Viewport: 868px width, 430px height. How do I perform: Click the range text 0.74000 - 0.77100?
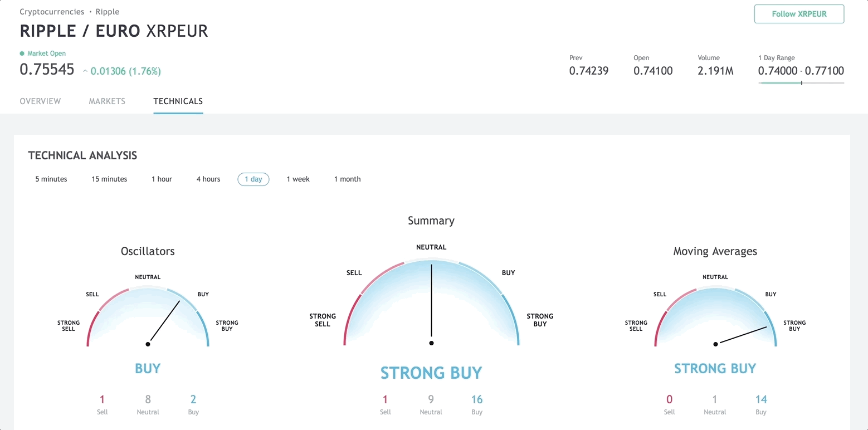(x=801, y=71)
